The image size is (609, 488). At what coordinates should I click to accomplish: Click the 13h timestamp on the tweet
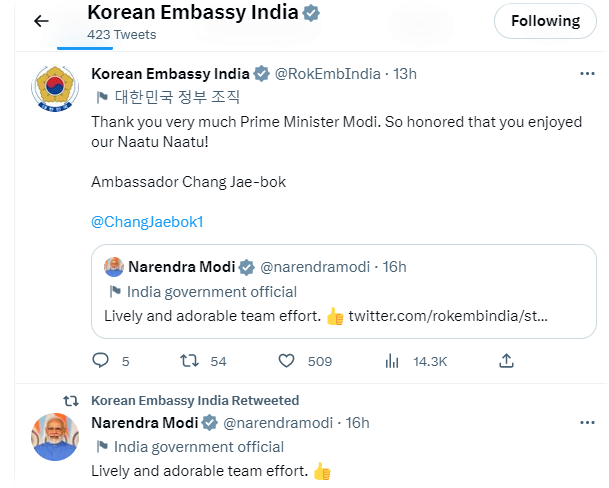point(405,74)
